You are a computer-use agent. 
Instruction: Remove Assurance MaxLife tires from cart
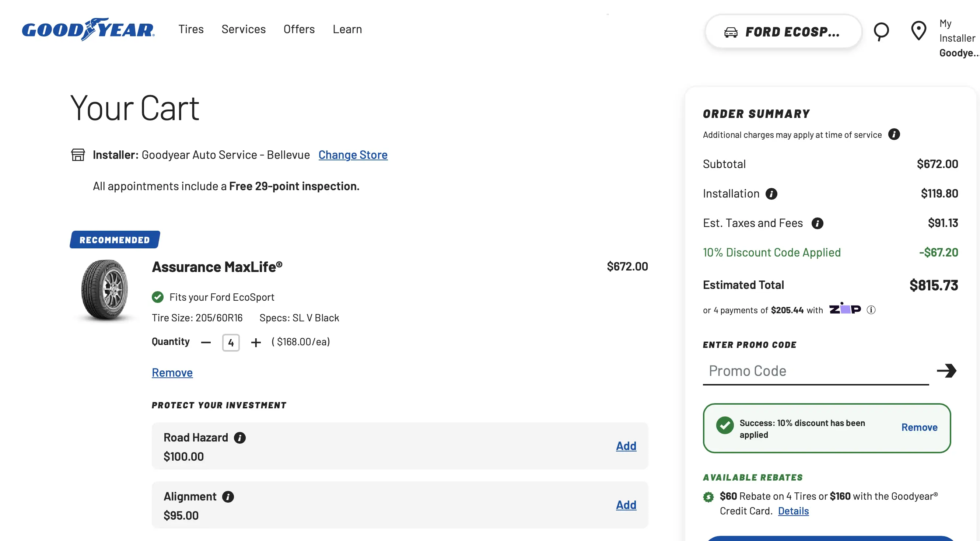click(172, 373)
